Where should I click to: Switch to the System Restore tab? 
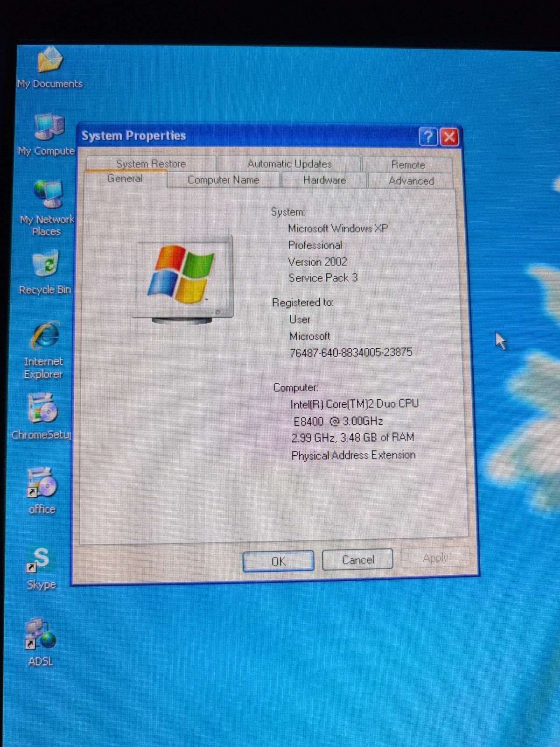151,163
